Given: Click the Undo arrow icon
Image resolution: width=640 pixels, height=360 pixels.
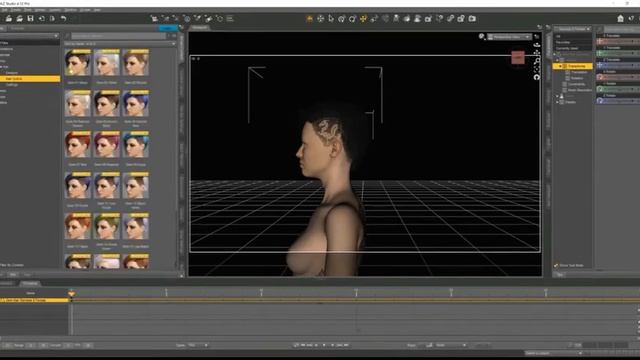Looking at the screenshot, I should pos(63,18).
